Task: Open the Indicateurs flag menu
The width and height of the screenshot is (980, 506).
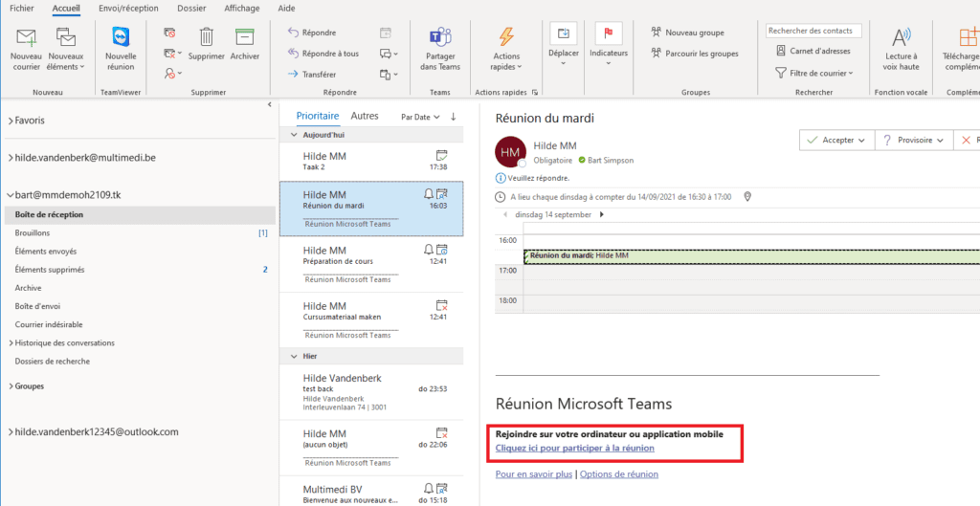Action: coord(608,45)
